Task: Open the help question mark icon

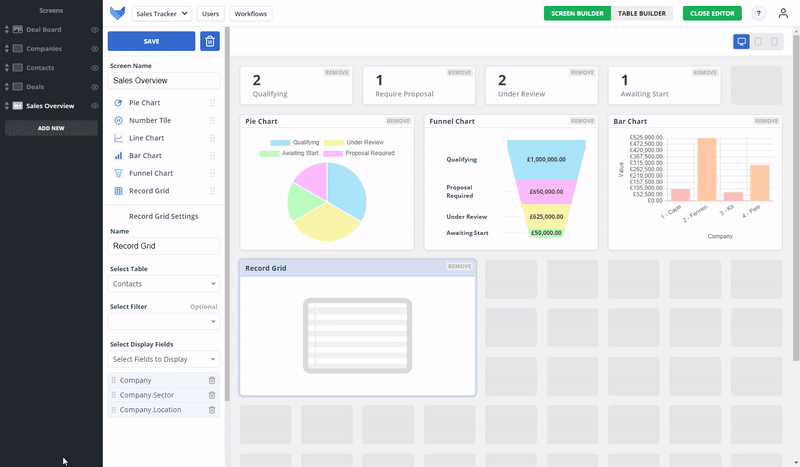Action: pyautogui.click(x=759, y=13)
